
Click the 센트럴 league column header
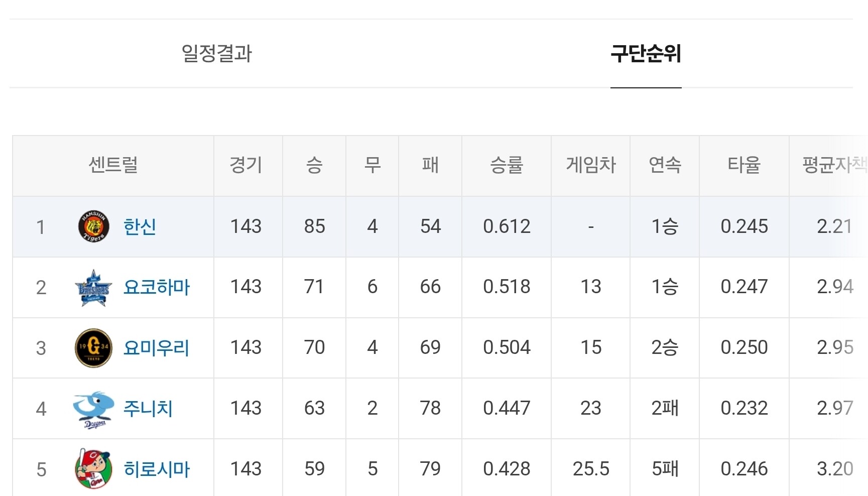[x=113, y=165]
